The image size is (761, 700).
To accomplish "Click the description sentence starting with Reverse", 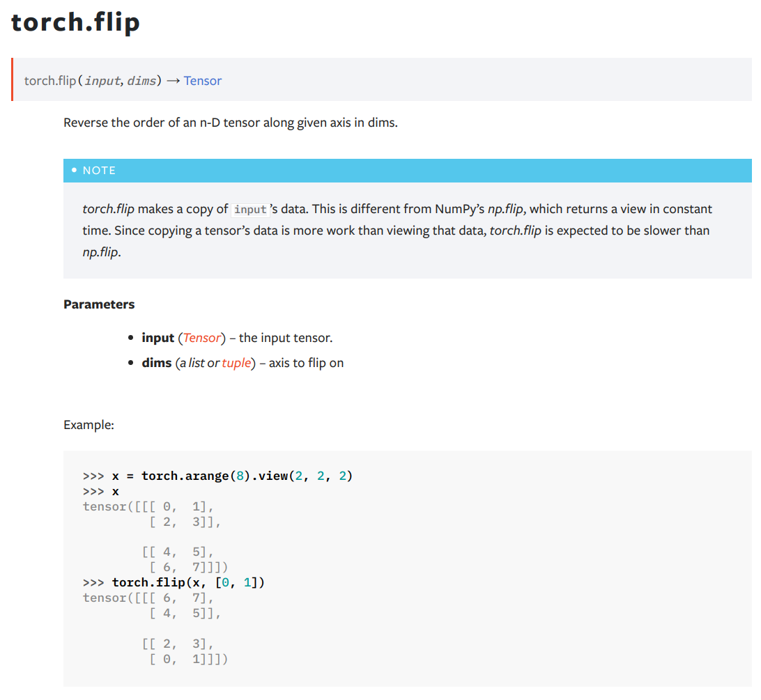I will pyautogui.click(x=230, y=123).
